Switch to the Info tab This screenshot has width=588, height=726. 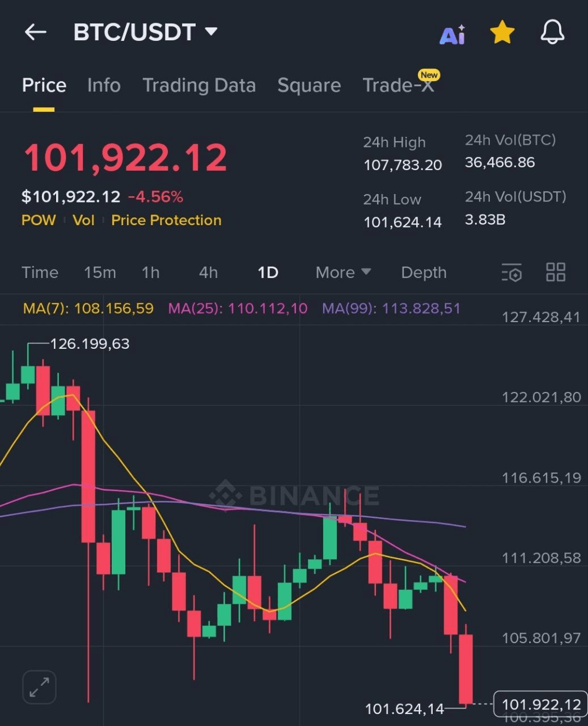tap(104, 85)
